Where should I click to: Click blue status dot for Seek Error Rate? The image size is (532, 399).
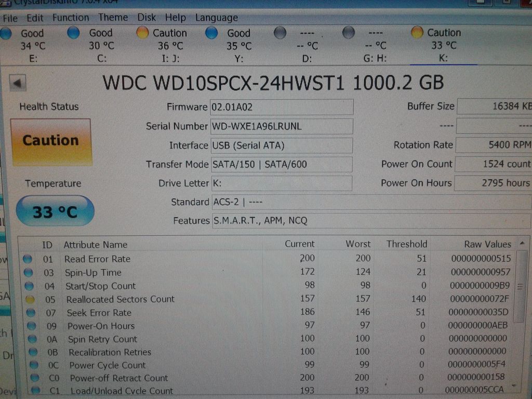tap(31, 312)
